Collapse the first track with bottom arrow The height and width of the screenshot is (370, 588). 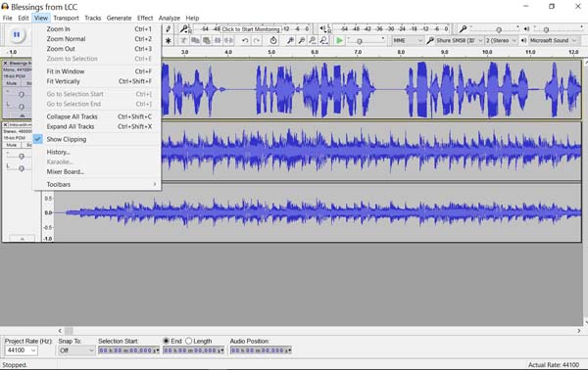coord(23,116)
